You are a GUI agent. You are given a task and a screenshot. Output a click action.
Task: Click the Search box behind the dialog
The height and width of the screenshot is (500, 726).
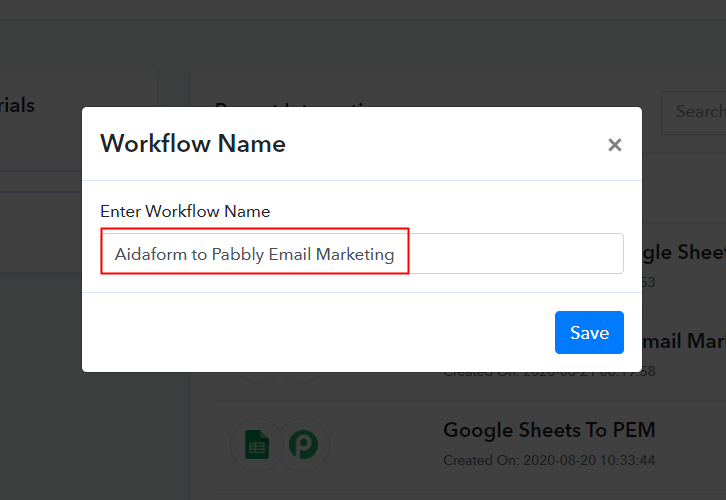click(x=694, y=113)
